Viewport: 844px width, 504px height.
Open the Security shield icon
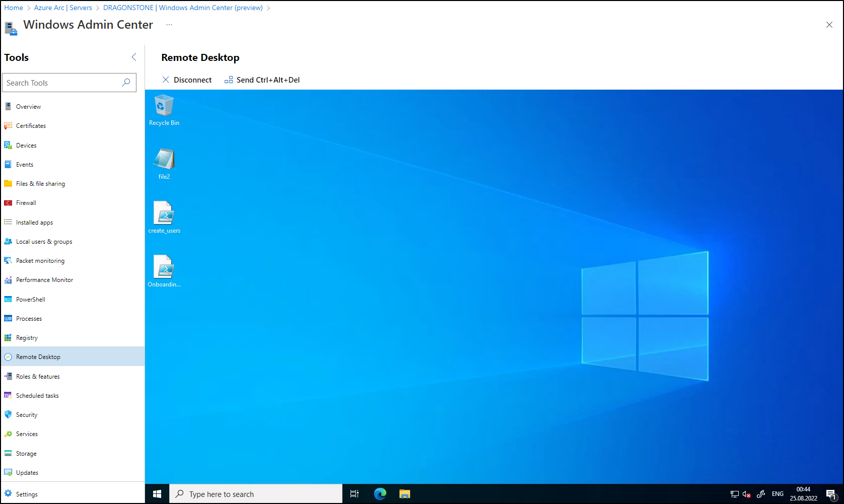tap(8, 414)
